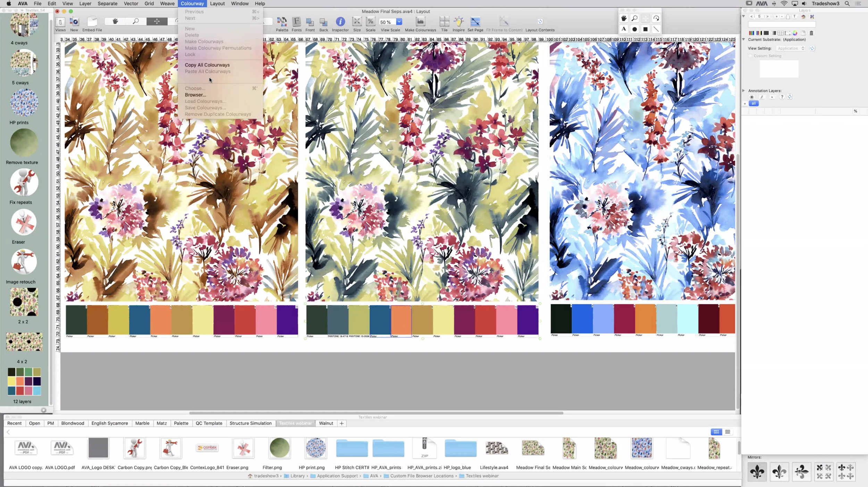The image size is (868, 487).
Task: Choose Copy All Colourways menu item
Action: (207, 65)
